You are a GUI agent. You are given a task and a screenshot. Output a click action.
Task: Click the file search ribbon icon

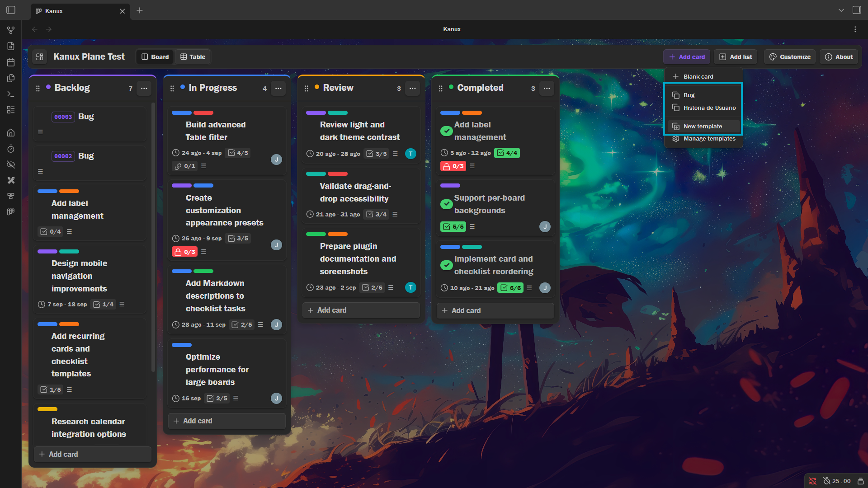(11, 46)
